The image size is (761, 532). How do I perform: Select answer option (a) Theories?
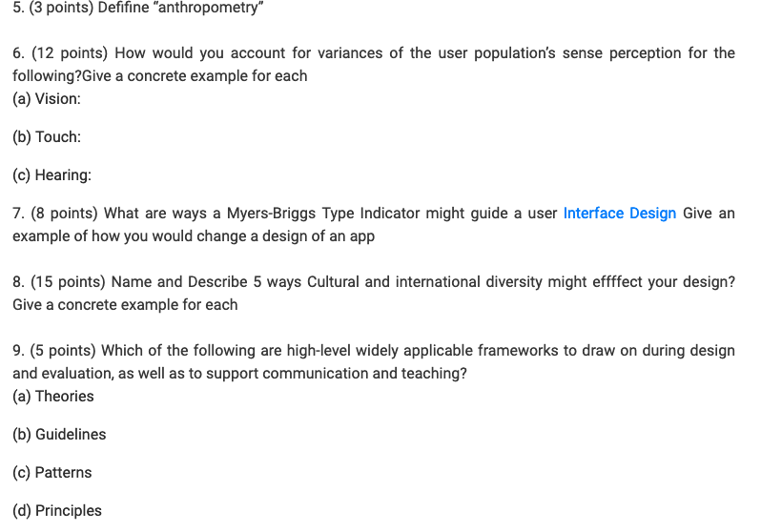point(52,396)
